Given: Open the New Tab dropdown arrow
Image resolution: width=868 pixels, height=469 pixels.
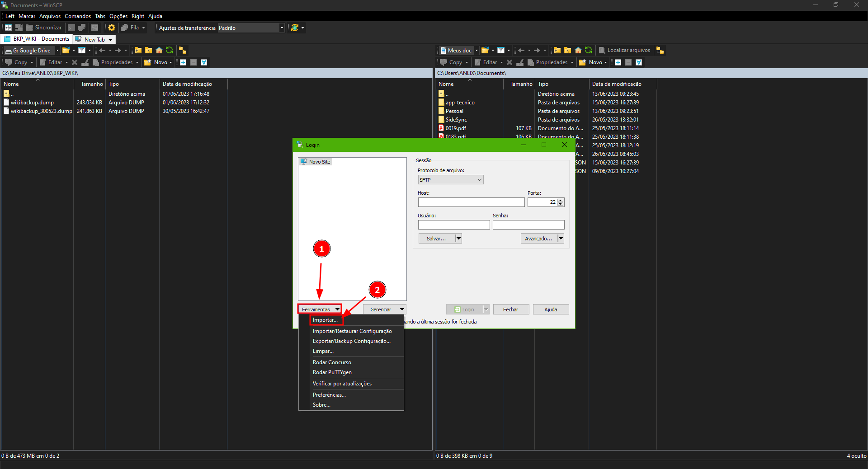Looking at the screenshot, I should click(110, 40).
